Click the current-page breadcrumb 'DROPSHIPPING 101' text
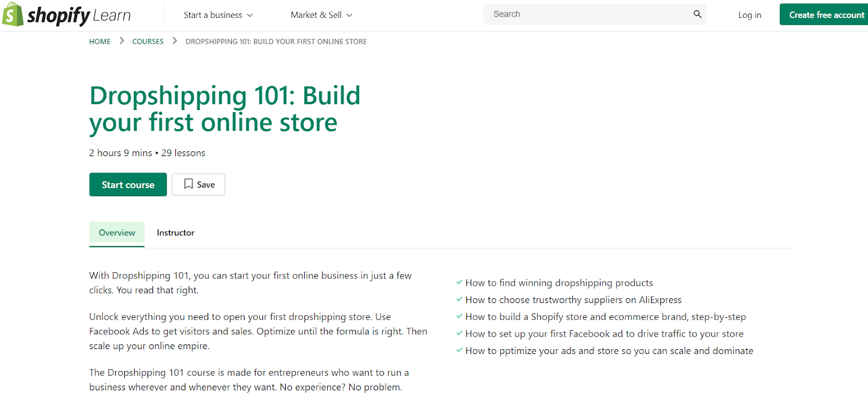 coord(276,41)
